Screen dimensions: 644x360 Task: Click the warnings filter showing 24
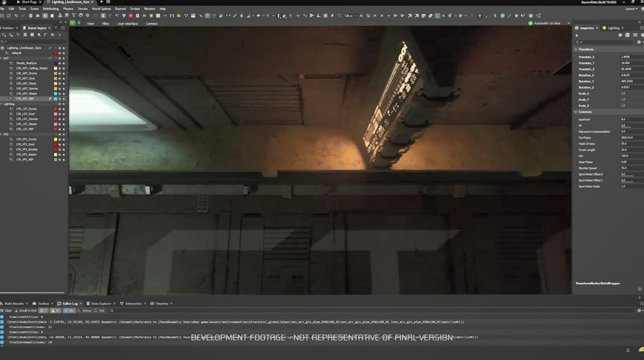(x=55, y=311)
